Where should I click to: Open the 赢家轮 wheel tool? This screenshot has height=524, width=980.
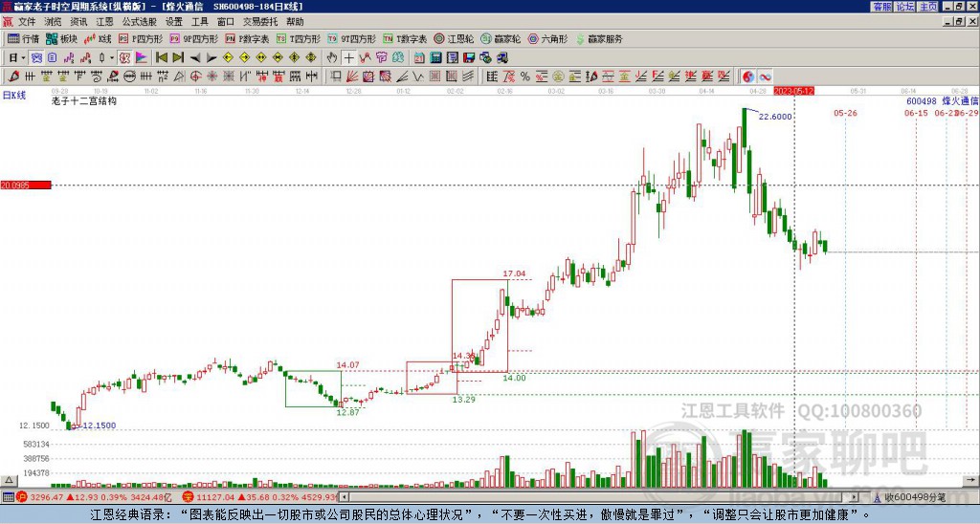501,38
